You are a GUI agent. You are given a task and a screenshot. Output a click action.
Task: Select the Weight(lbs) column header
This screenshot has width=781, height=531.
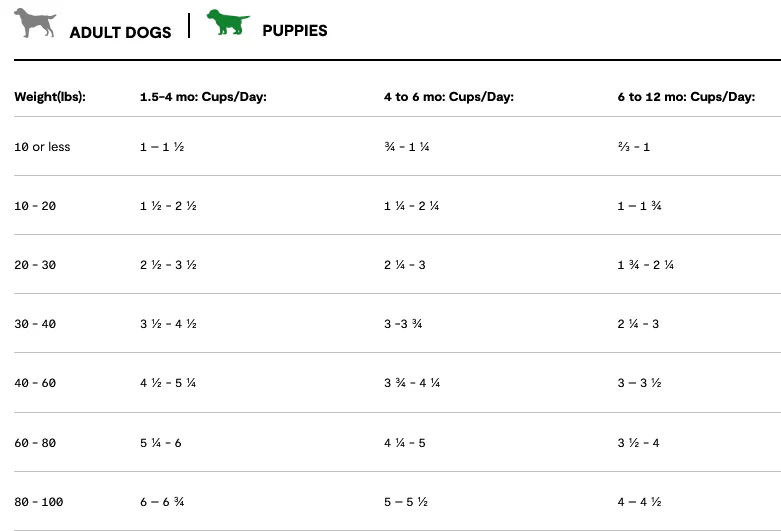point(50,97)
